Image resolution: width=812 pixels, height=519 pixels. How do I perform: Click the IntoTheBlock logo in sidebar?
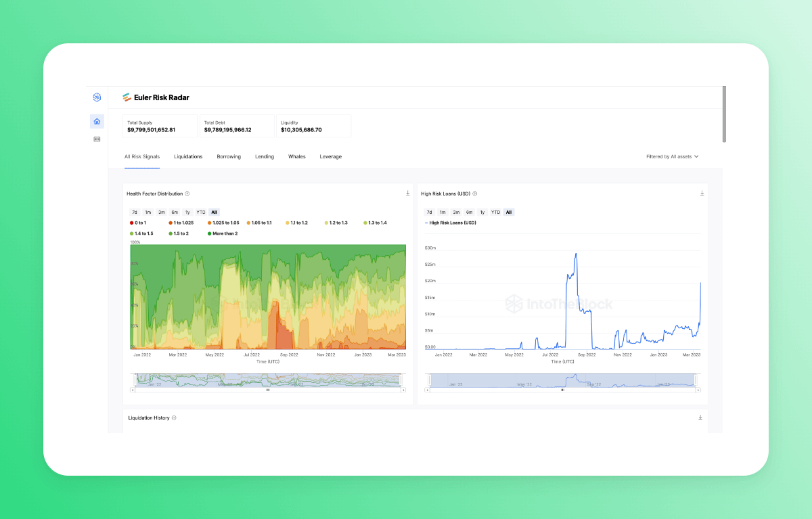[97, 97]
